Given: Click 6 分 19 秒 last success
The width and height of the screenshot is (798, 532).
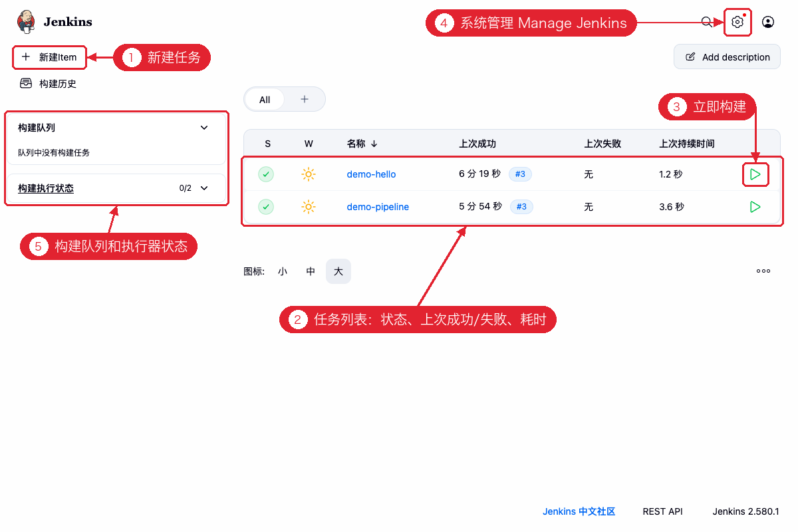Looking at the screenshot, I should [x=479, y=174].
